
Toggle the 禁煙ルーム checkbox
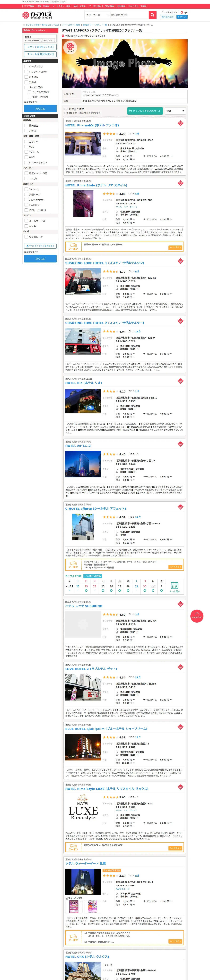26,194
